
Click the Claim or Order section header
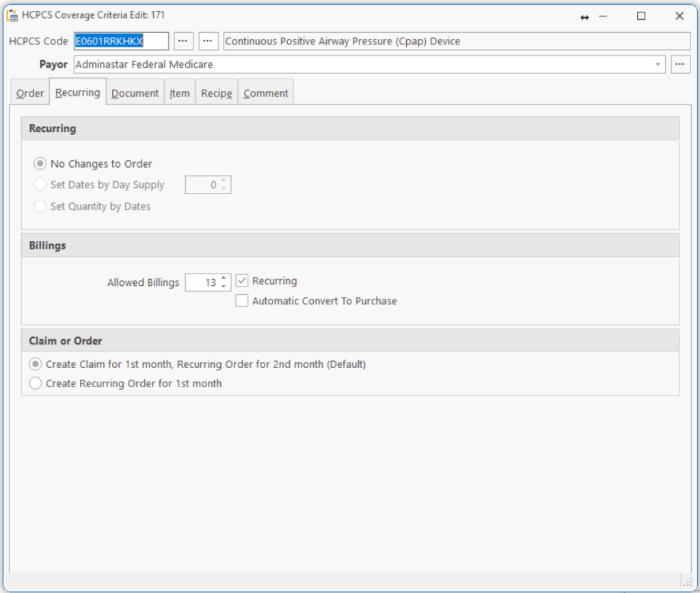(350, 341)
